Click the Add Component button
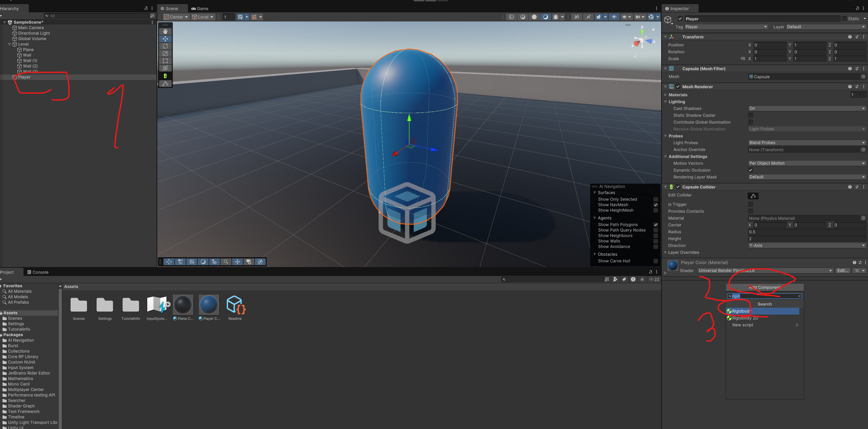This screenshot has width=868, height=429. [764, 287]
